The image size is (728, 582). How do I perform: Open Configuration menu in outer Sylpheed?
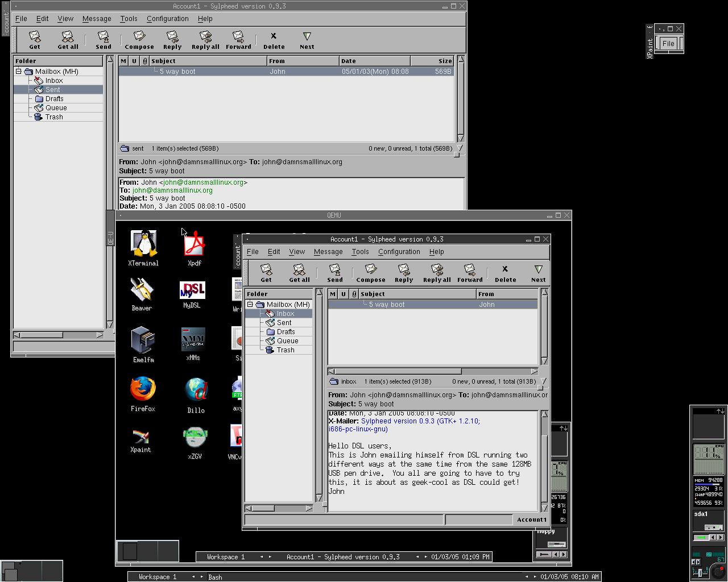(x=167, y=19)
